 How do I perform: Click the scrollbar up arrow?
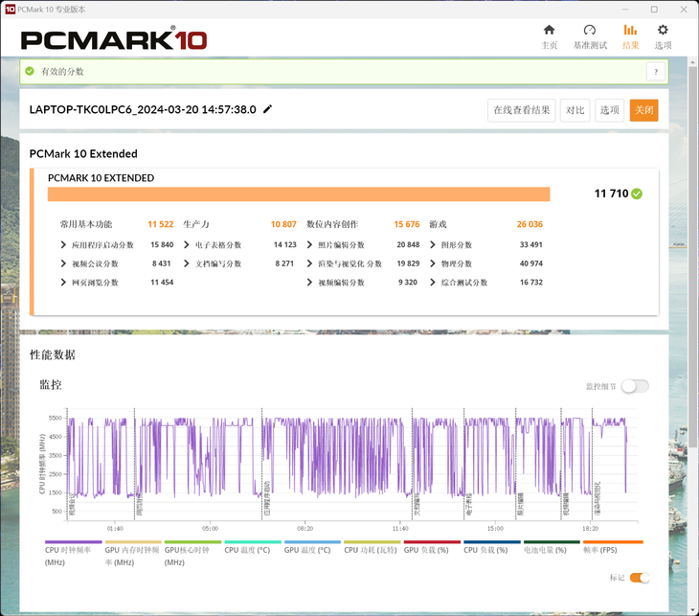(692, 61)
